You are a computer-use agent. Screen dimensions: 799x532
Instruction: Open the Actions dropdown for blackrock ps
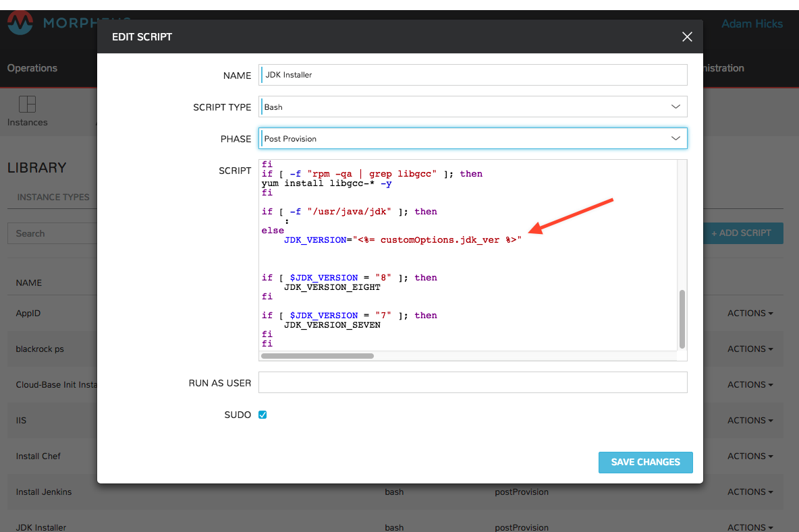[750, 349]
